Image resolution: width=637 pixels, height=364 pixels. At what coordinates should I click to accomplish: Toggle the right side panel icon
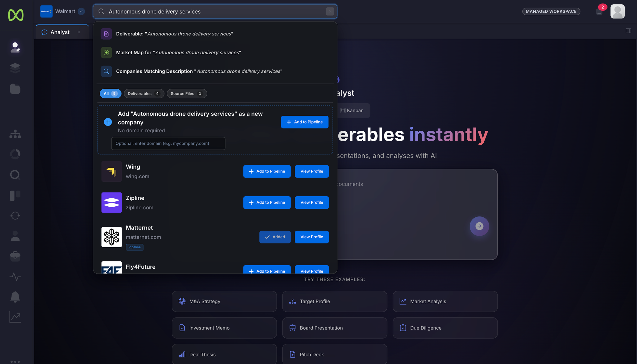pyautogui.click(x=629, y=31)
